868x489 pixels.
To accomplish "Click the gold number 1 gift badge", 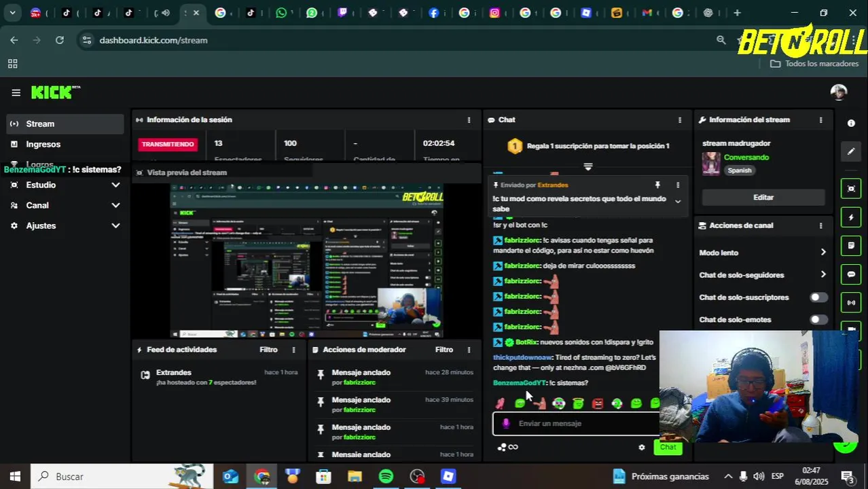I will point(515,146).
